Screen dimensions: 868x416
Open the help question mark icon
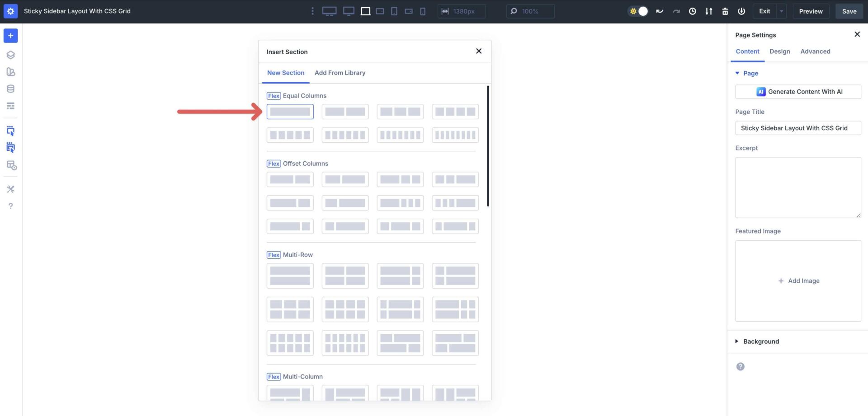pos(11,206)
